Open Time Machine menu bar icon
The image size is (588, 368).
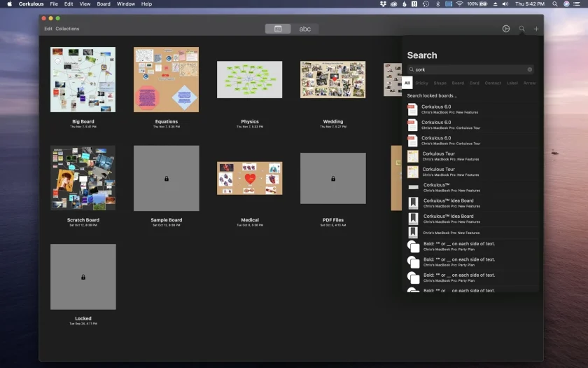point(426,4)
